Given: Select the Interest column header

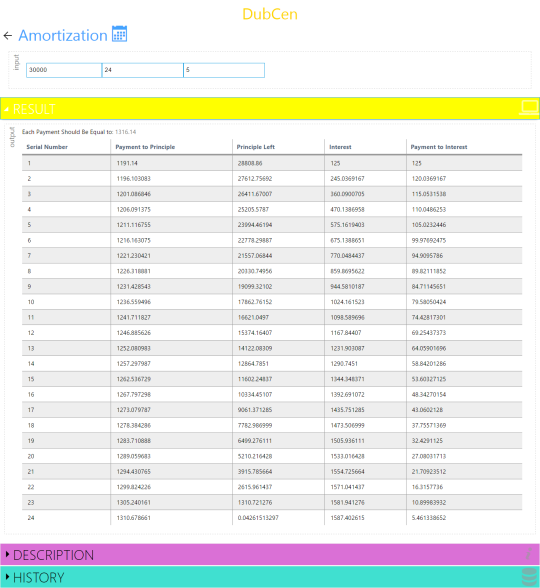Looking at the screenshot, I should 340,147.
